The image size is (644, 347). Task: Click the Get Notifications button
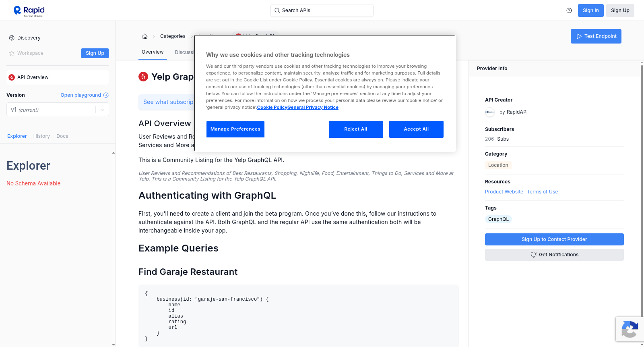[x=554, y=255]
